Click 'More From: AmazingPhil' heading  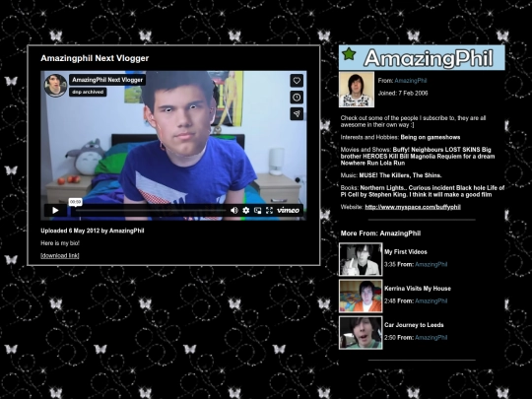click(x=380, y=233)
